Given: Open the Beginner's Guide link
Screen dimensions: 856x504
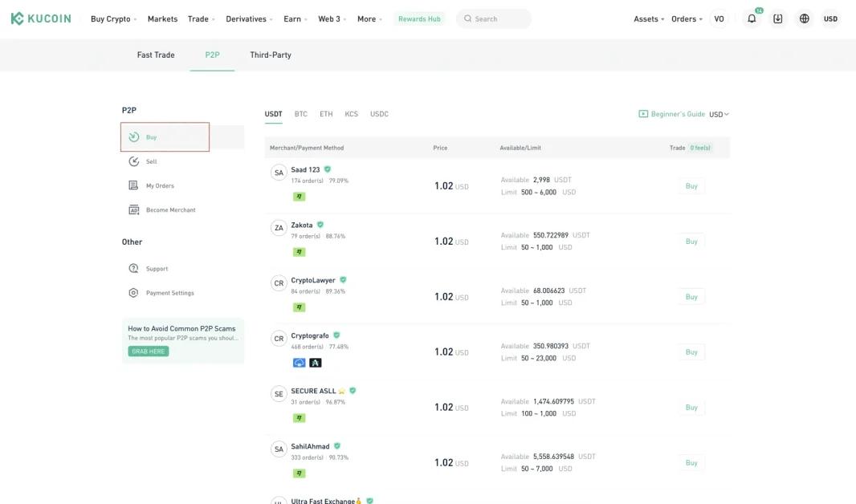Looking at the screenshot, I should pyautogui.click(x=678, y=114).
